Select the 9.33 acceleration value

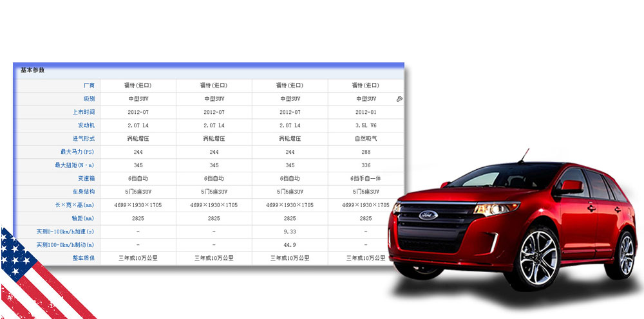290,232
